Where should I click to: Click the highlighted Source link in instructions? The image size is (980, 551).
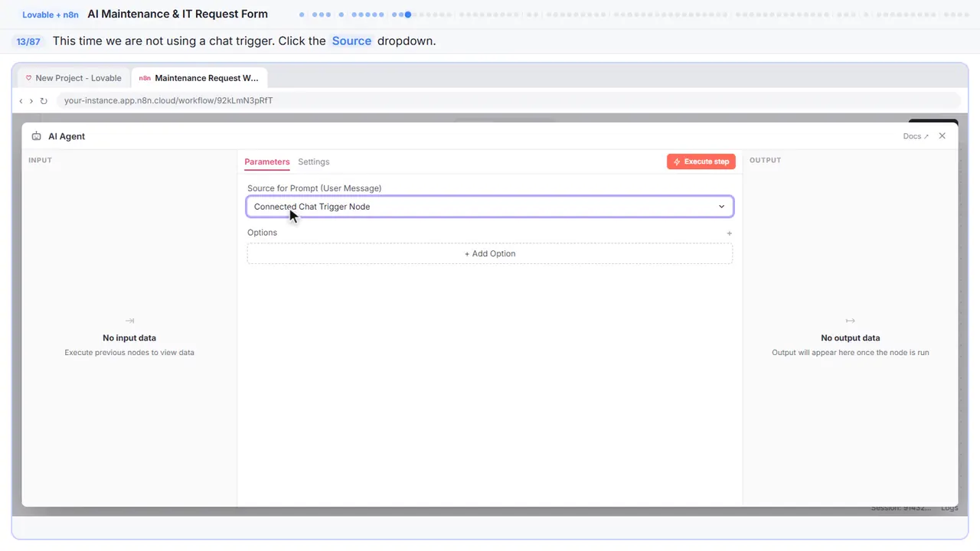click(351, 41)
